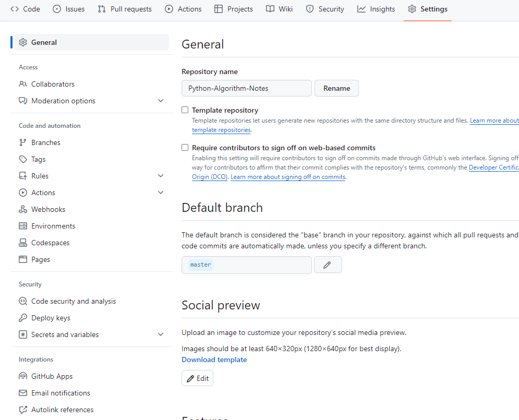Enable the Template repository checkbox

coord(185,110)
